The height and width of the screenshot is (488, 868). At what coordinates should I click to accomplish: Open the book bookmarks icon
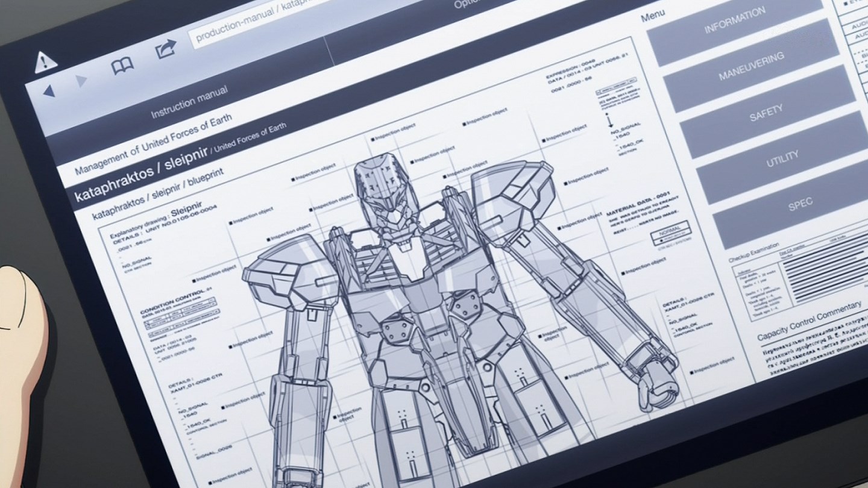(122, 66)
